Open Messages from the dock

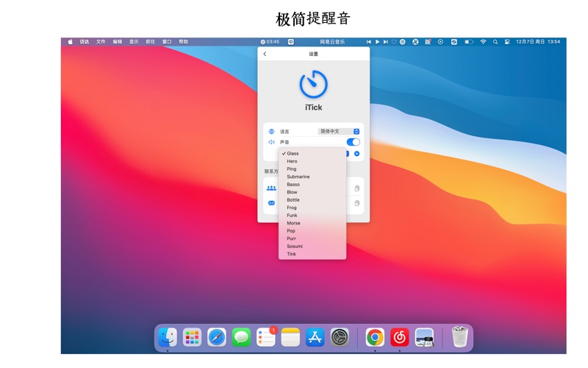point(241,337)
